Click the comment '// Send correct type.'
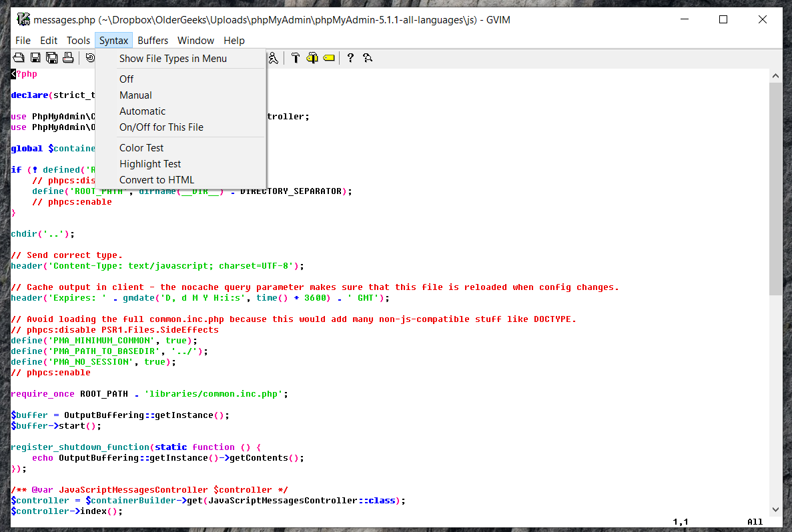The width and height of the screenshot is (792, 532). pyautogui.click(x=67, y=255)
